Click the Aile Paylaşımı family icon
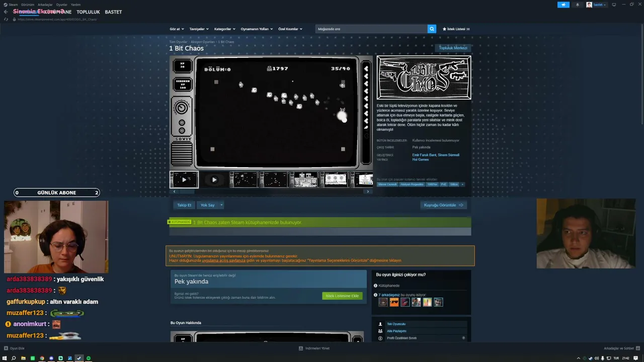644x362 pixels. [x=380, y=331]
